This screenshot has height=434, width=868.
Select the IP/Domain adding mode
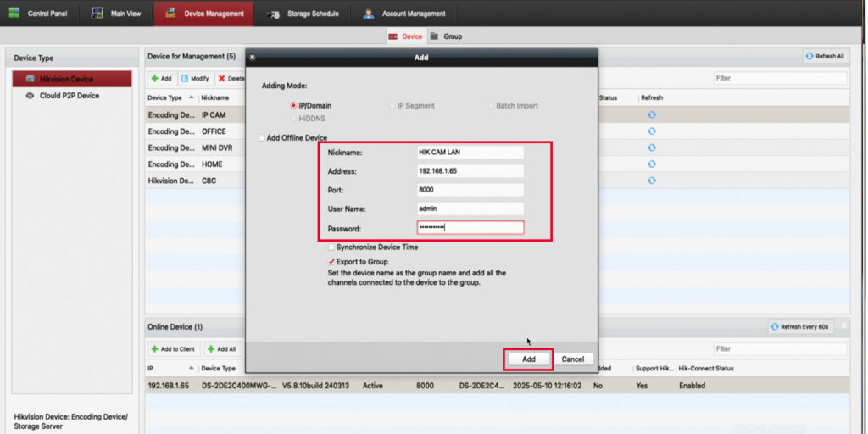point(294,106)
